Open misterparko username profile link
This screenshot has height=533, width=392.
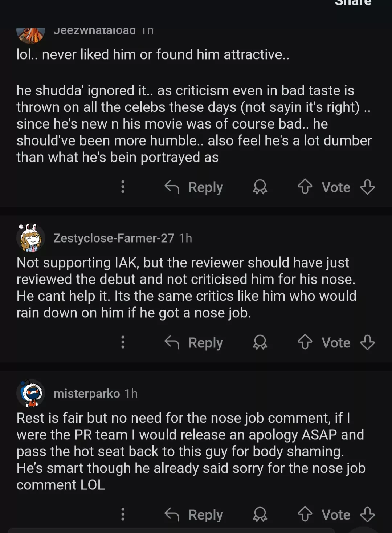point(86,393)
